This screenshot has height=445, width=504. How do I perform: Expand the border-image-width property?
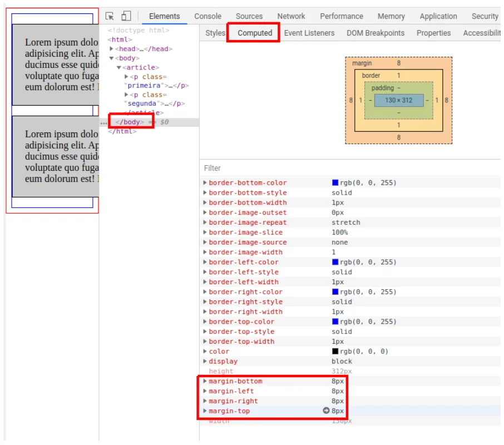pos(205,252)
